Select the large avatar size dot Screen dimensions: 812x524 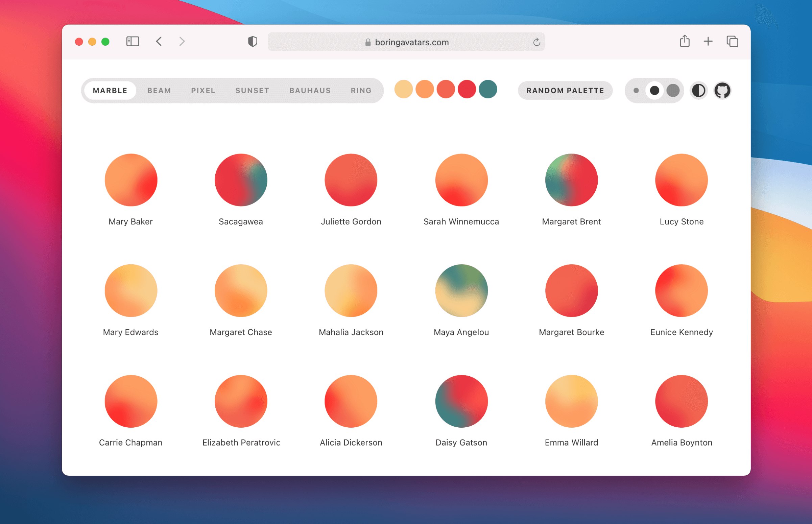tap(673, 91)
